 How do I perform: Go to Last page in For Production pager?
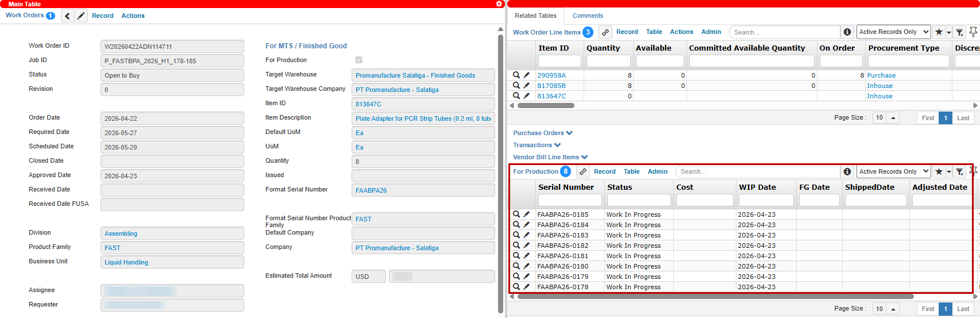point(963,309)
